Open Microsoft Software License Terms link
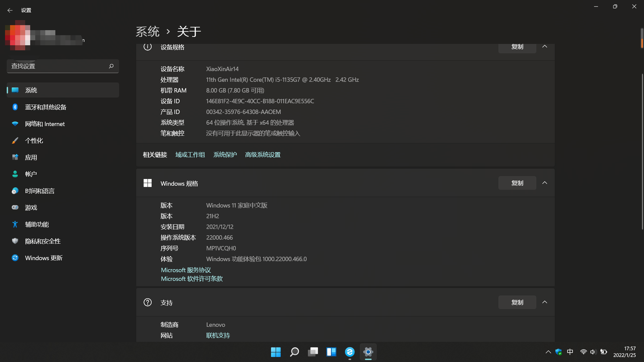The image size is (644, 362). click(192, 279)
